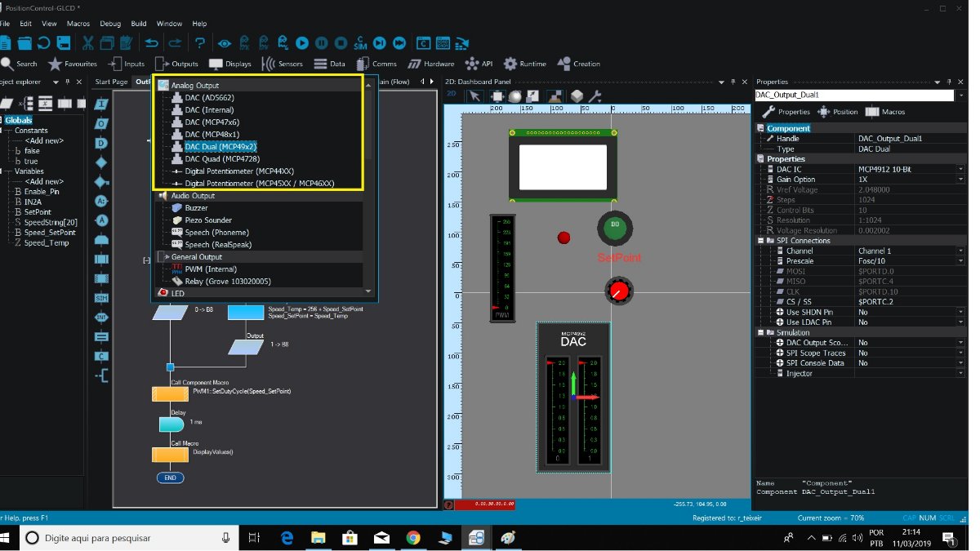Open the Creation components menu
The height and width of the screenshot is (551, 980).
(579, 64)
